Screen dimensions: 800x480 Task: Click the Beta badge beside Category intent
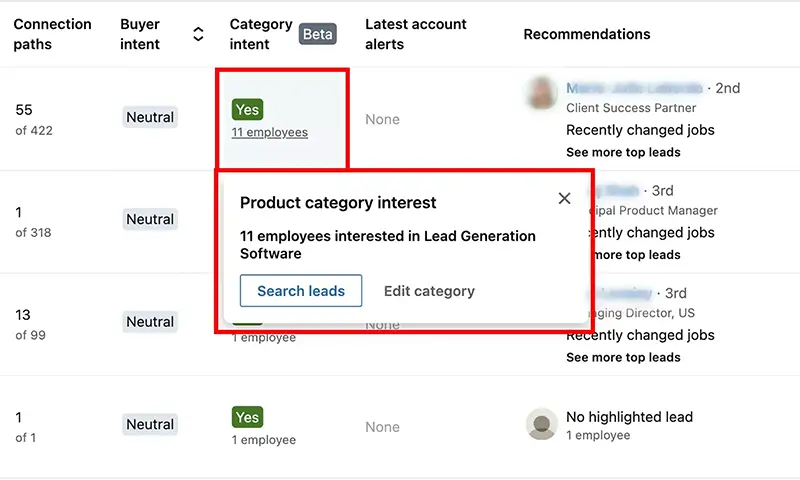(x=317, y=34)
